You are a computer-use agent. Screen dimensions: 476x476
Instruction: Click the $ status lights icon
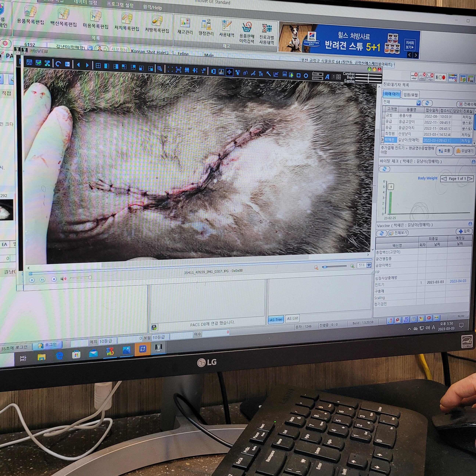coord(440,77)
